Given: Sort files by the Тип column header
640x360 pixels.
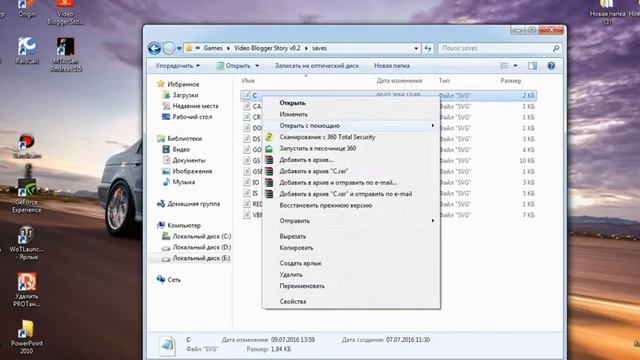Looking at the screenshot, I should (x=444, y=81).
